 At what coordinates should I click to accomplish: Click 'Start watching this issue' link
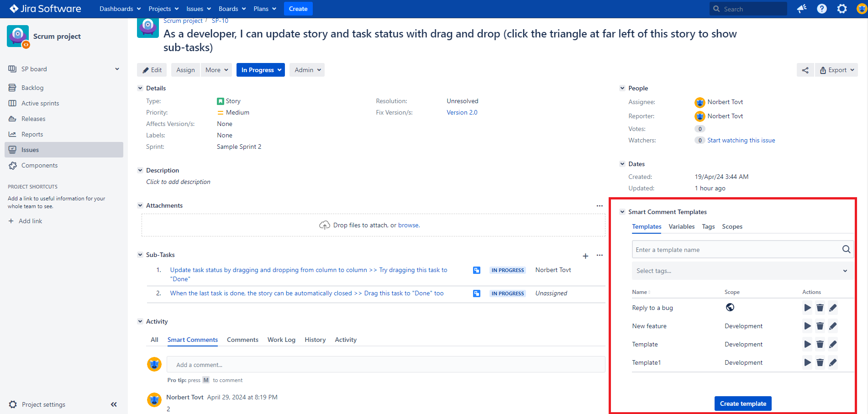click(x=741, y=140)
